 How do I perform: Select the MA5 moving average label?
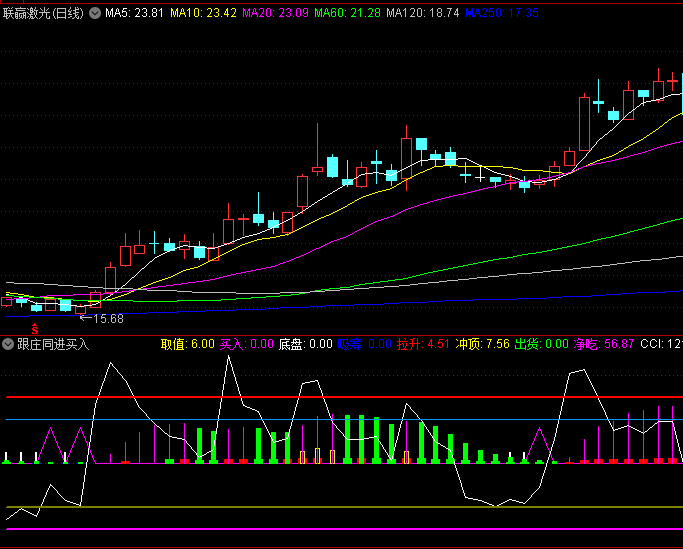click(x=134, y=13)
